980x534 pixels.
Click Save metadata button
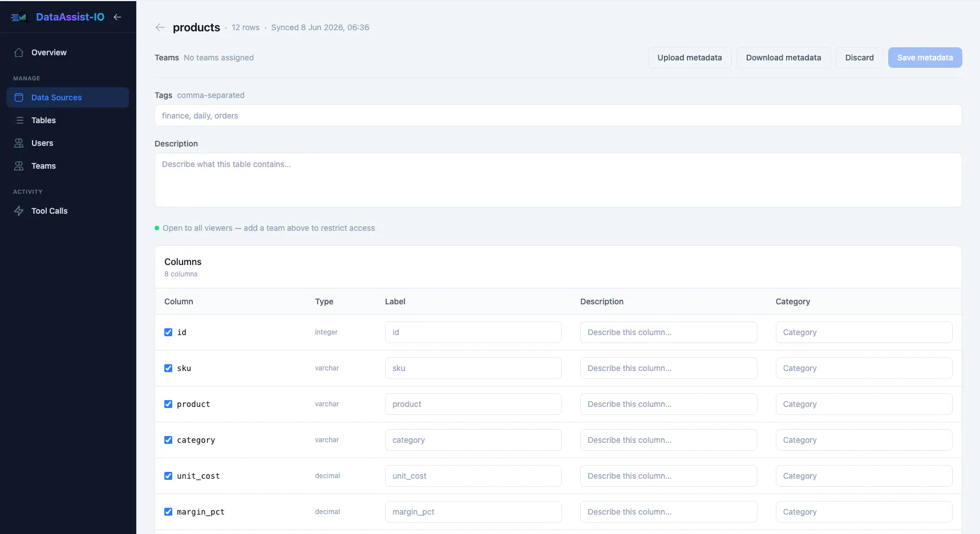click(925, 58)
